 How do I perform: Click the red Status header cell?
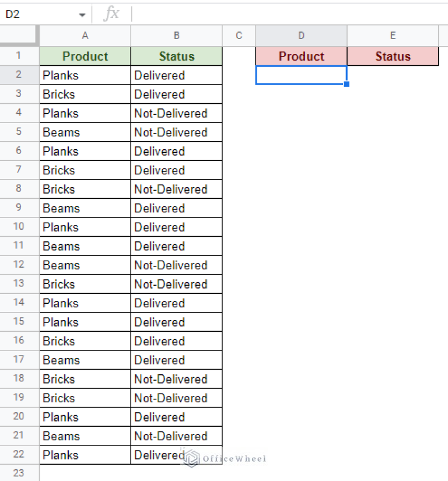pos(393,56)
